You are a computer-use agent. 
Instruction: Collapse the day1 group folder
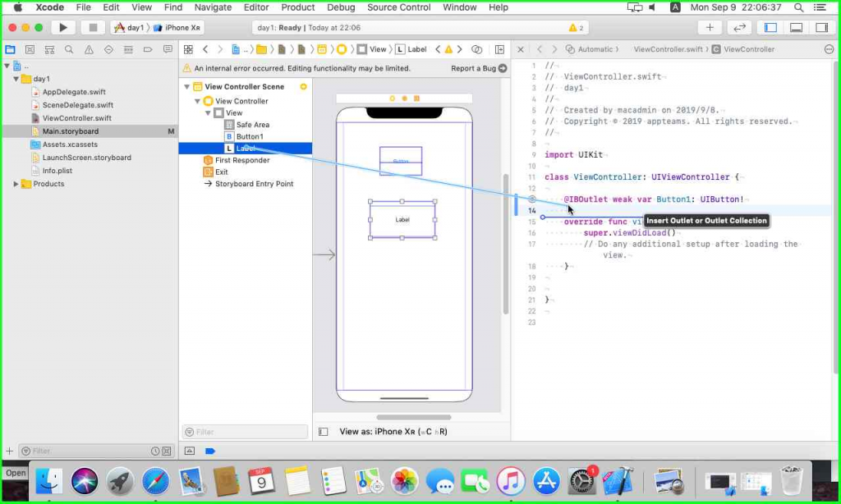point(16,79)
